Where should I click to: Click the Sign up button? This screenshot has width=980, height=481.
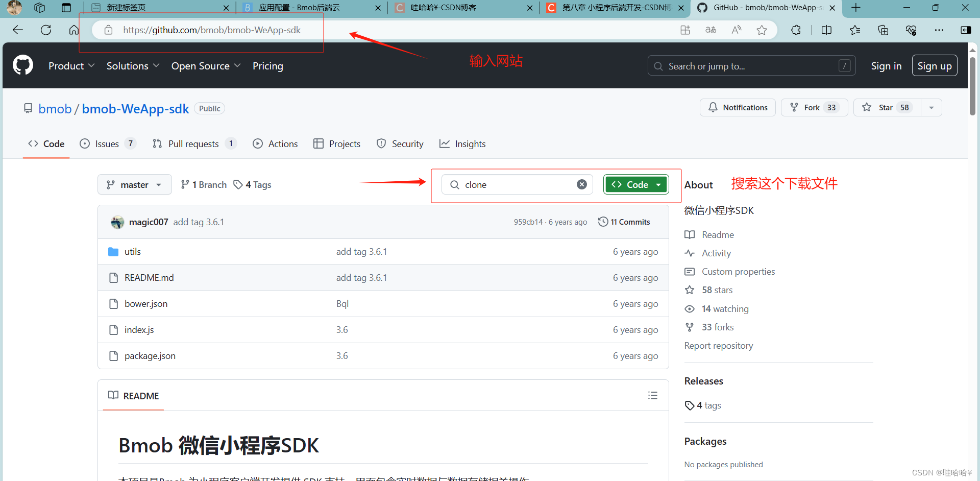click(935, 66)
